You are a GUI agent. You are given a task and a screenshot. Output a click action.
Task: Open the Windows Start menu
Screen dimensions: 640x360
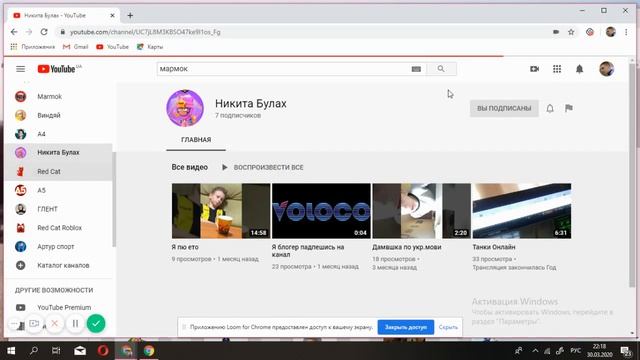click(11, 351)
